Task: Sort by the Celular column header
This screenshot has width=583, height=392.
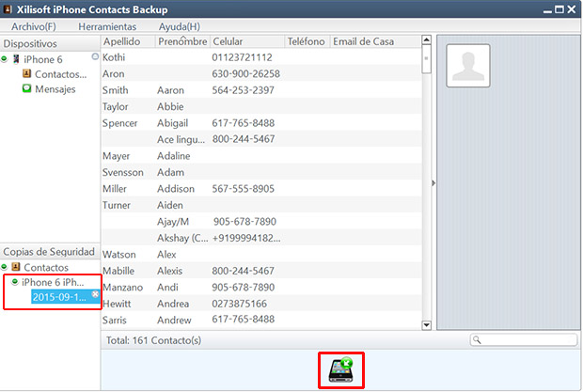Action: click(247, 41)
